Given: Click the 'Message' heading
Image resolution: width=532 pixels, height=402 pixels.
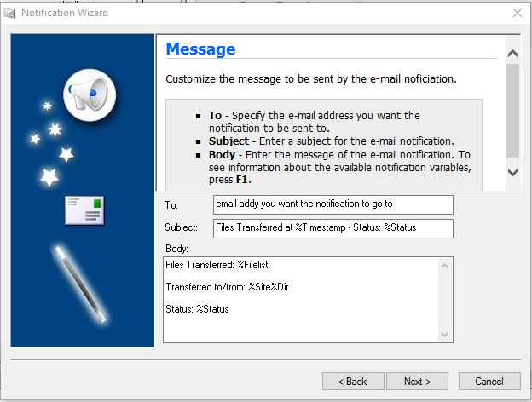Looking at the screenshot, I should click(200, 49).
